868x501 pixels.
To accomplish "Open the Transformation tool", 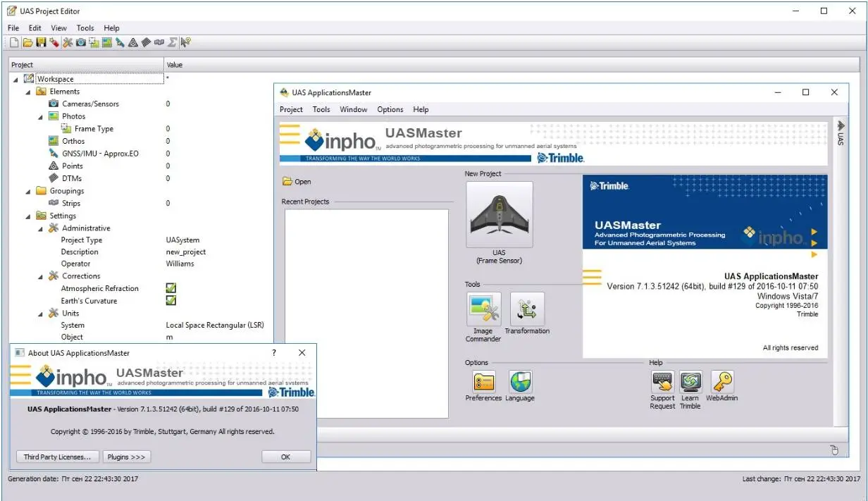I will (527, 309).
